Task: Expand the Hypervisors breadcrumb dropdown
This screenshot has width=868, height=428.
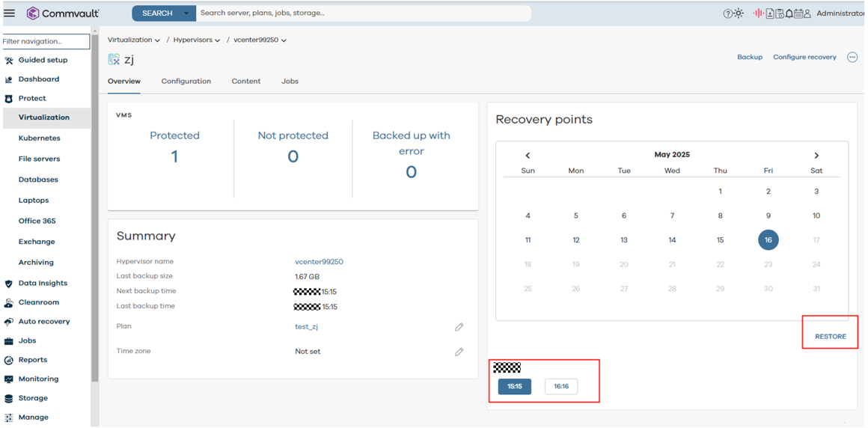Action: click(218, 40)
